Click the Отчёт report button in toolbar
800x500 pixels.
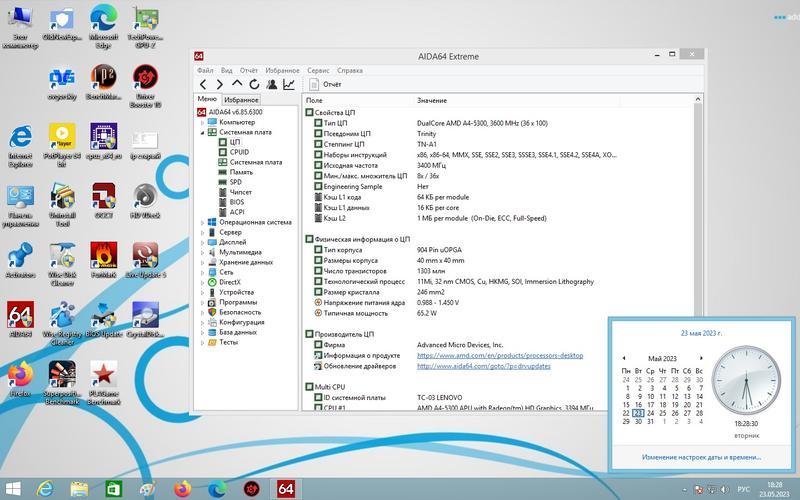(324, 85)
